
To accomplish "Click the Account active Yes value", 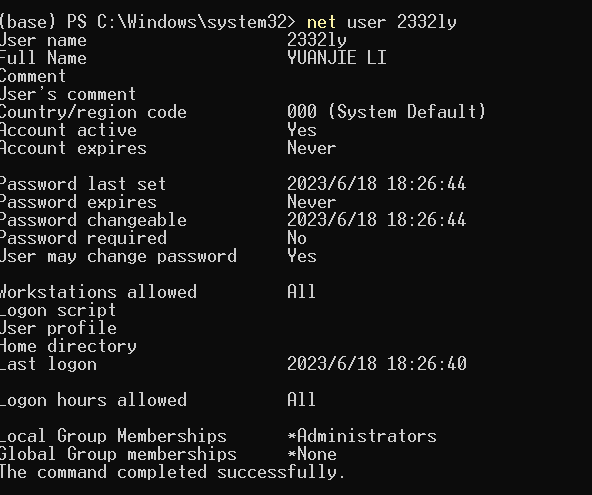I will click(x=302, y=130).
